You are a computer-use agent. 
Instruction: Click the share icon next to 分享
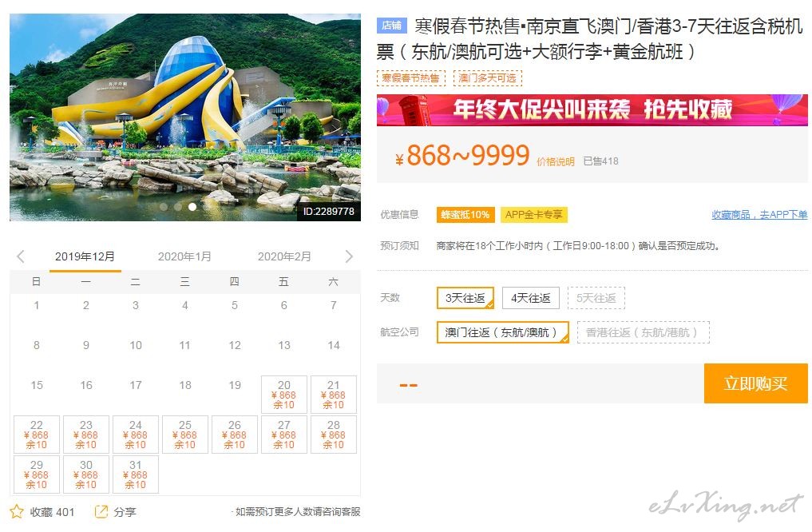(x=101, y=512)
